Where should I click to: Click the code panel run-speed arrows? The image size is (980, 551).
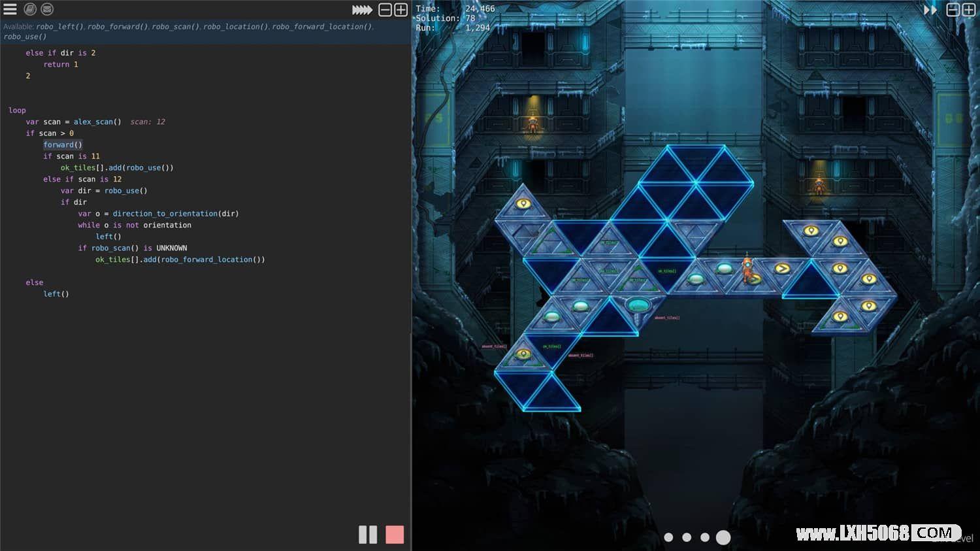click(x=362, y=10)
